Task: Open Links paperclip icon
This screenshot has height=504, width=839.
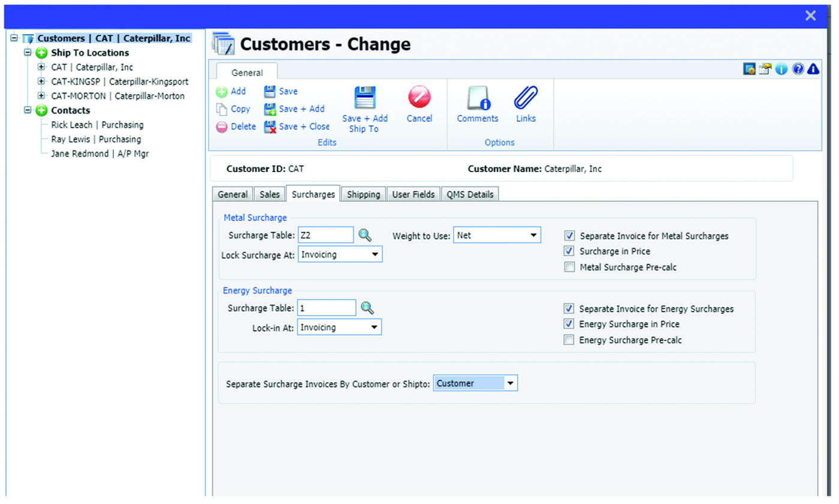Action: tap(526, 98)
